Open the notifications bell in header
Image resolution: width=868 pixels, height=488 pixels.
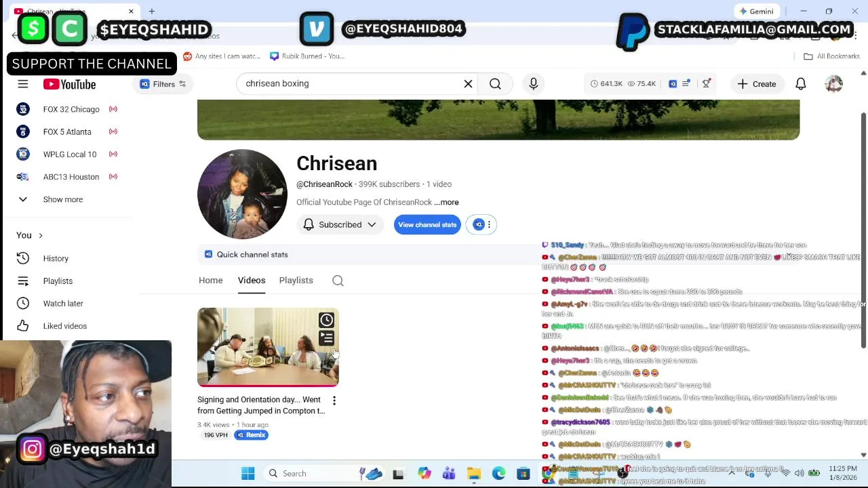click(801, 84)
